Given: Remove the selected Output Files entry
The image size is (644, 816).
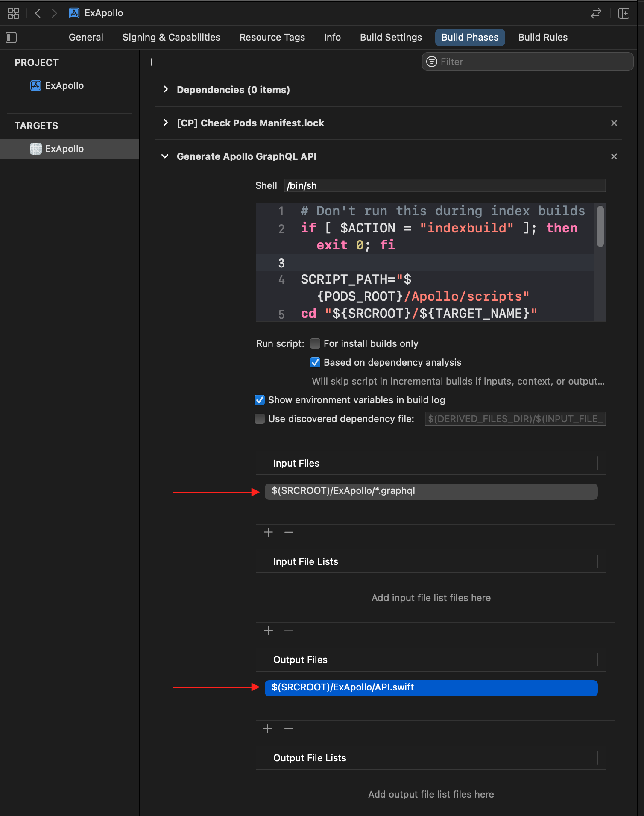Looking at the screenshot, I should (x=289, y=729).
